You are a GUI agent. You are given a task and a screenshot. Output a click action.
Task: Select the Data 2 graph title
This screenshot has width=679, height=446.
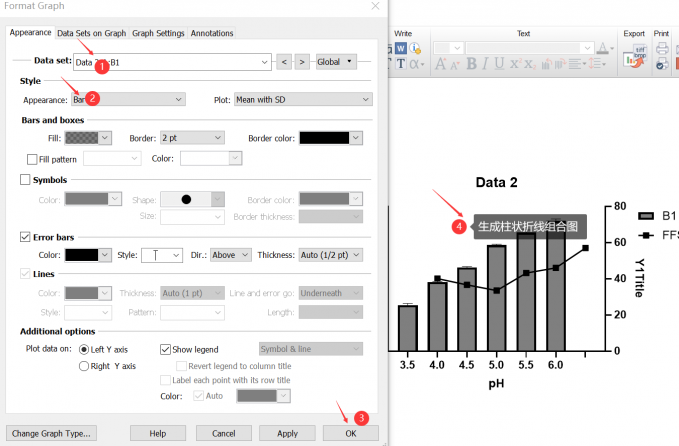(496, 182)
